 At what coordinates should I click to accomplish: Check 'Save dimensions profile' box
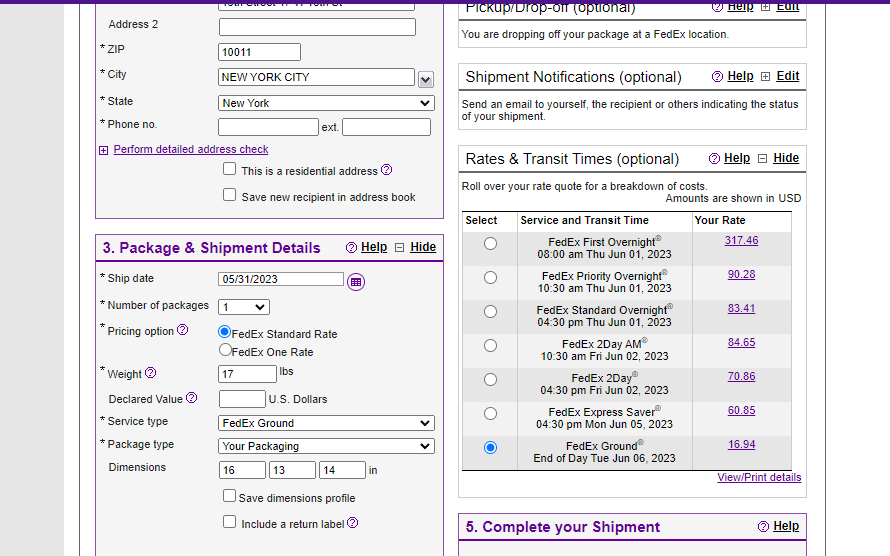229,496
